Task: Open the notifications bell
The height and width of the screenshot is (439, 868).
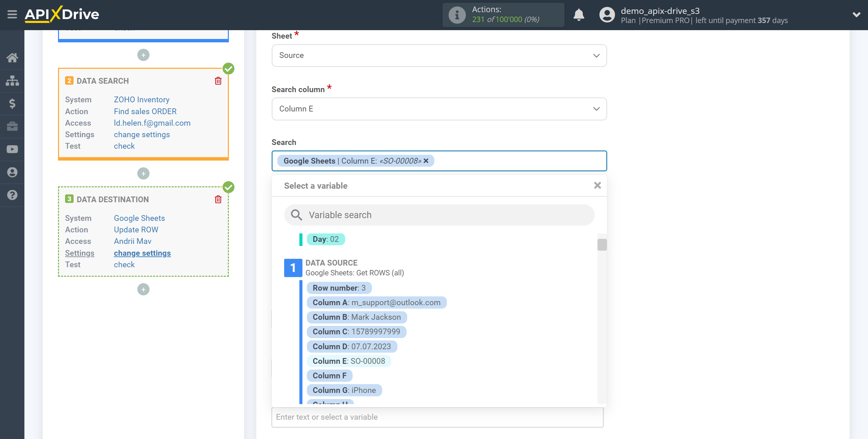Action: (x=579, y=15)
